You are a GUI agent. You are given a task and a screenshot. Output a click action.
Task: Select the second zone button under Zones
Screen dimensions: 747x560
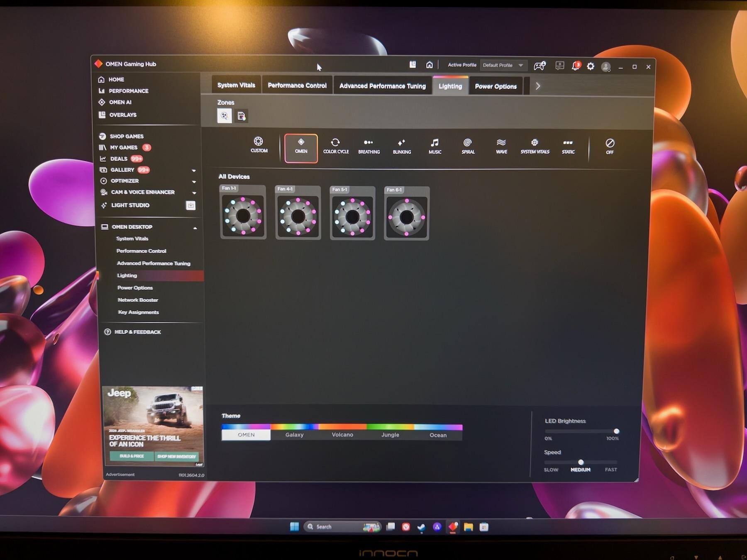(242, 116)
